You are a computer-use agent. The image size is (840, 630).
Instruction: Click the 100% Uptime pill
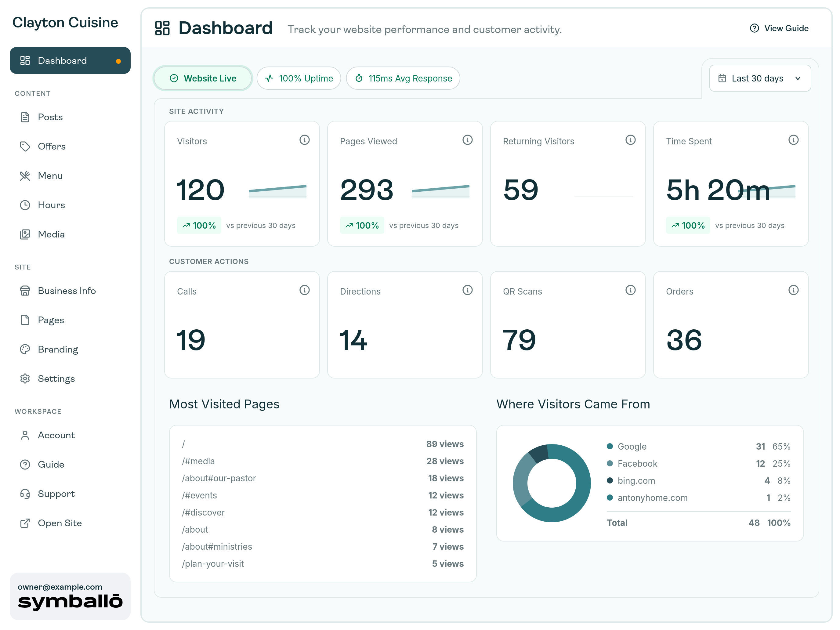tap(299, 78)
